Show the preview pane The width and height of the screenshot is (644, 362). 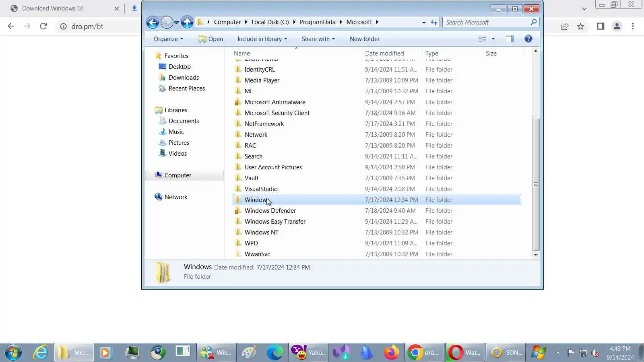510,39
